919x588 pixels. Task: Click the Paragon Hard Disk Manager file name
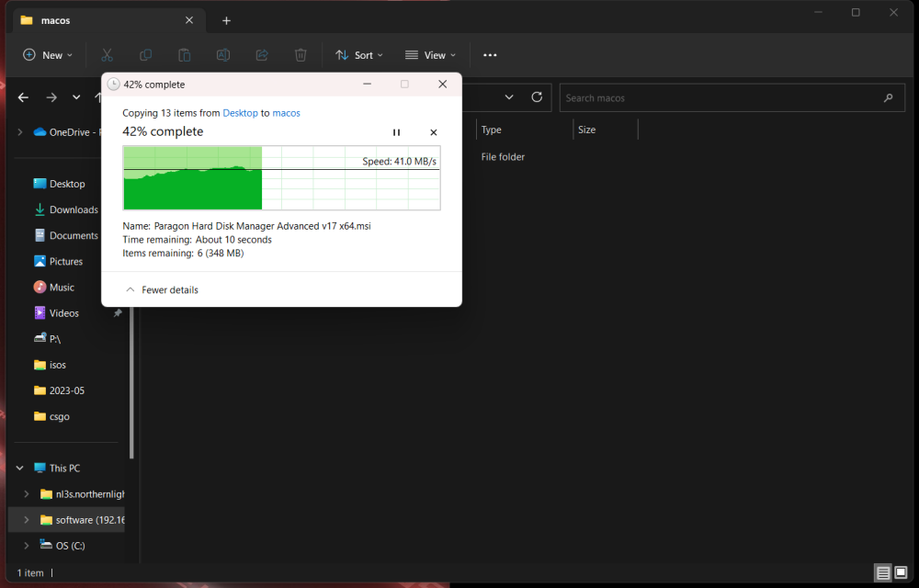(x=263, y=226)
